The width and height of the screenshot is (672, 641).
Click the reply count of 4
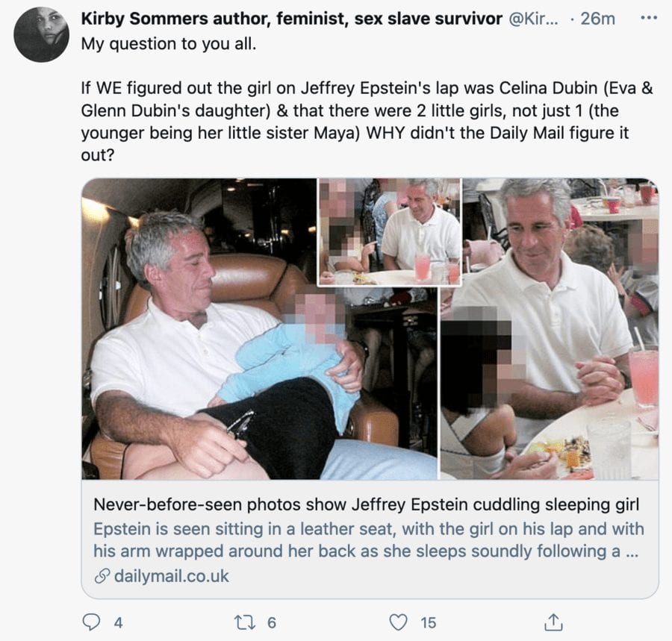click(117, 622)
